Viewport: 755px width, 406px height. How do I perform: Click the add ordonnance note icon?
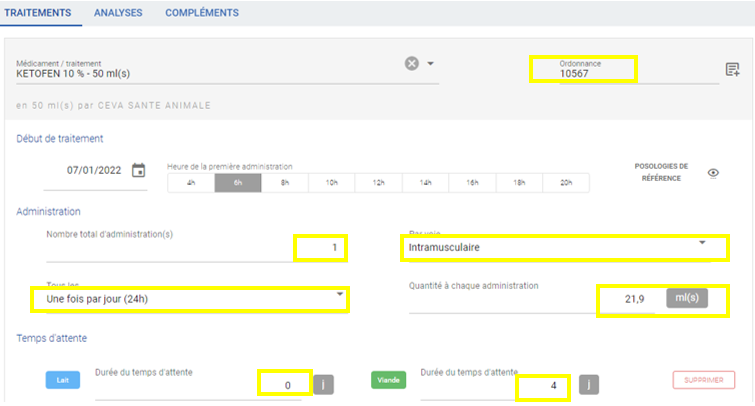point(732,70)
